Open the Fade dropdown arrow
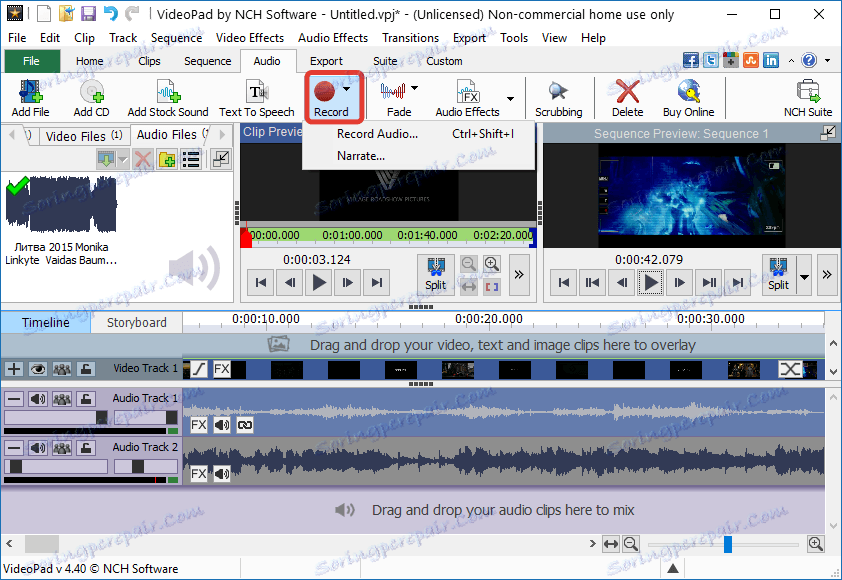This screenshot has height=580, width=842. [x=415, y=88]
